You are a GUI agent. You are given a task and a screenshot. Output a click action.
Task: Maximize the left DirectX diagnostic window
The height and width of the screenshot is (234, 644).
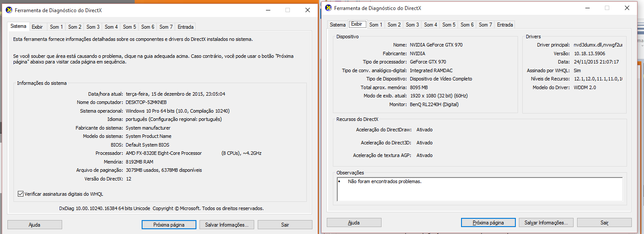point(288,10)
